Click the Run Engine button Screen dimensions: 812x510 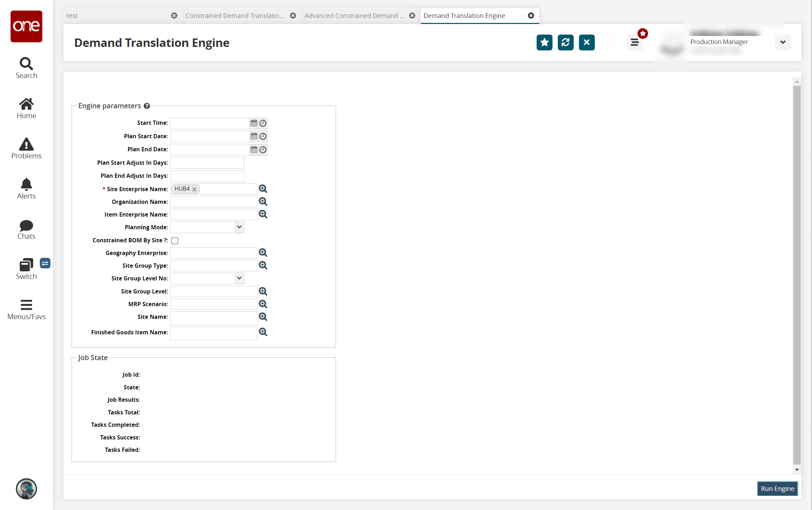pos(778,488)
